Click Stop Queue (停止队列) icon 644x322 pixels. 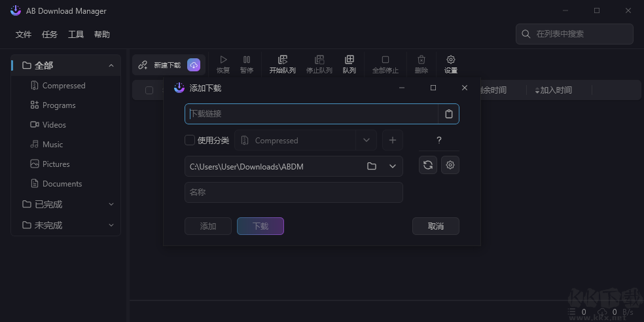point(319,60)
